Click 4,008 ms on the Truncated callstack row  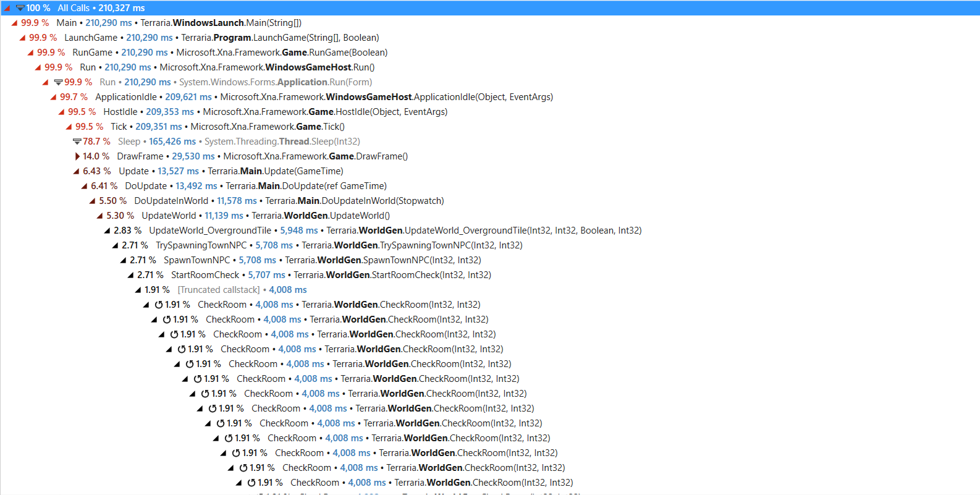point(288,290)
